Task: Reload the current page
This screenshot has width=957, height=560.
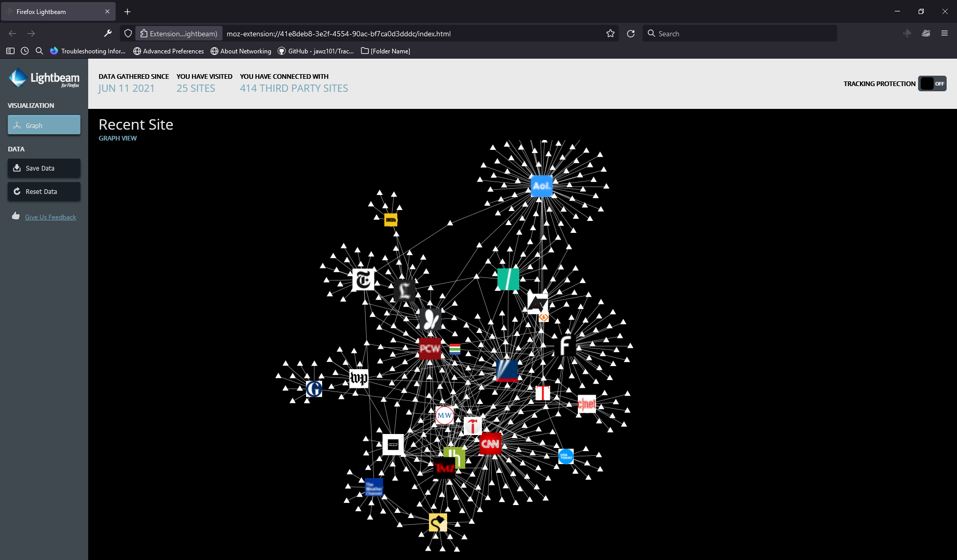Action: [x=631, y=34]
